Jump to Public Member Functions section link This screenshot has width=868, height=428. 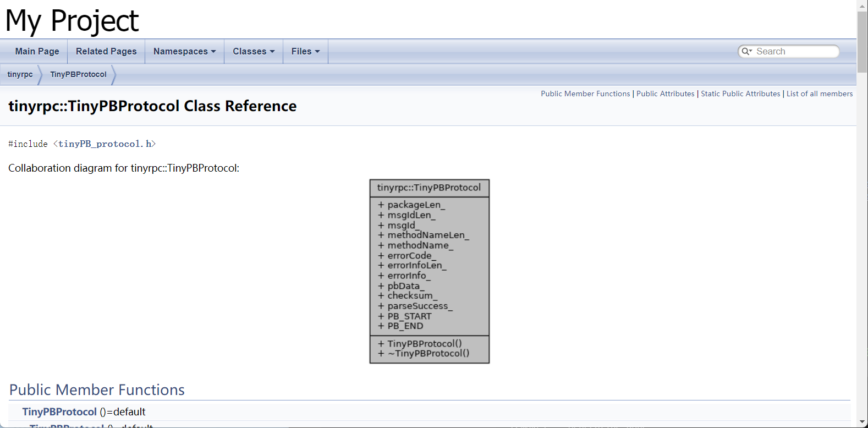pos(585,94)
